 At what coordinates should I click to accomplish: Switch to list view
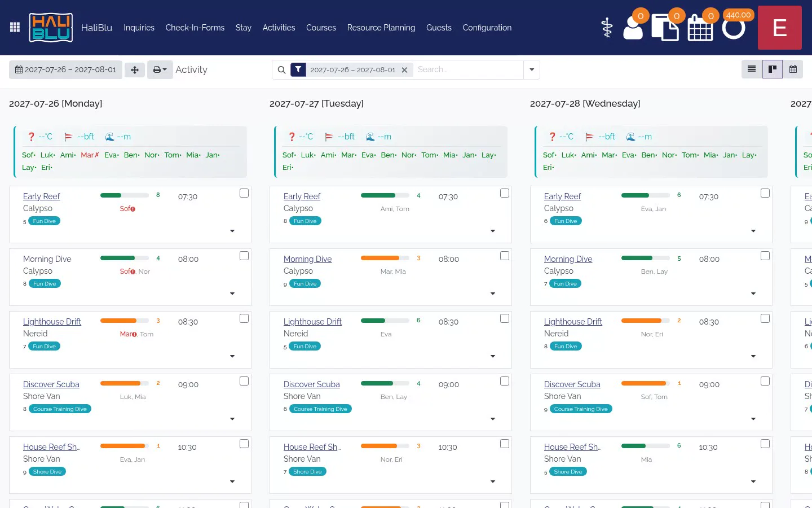pyautogui.click(x=752, y=69)
